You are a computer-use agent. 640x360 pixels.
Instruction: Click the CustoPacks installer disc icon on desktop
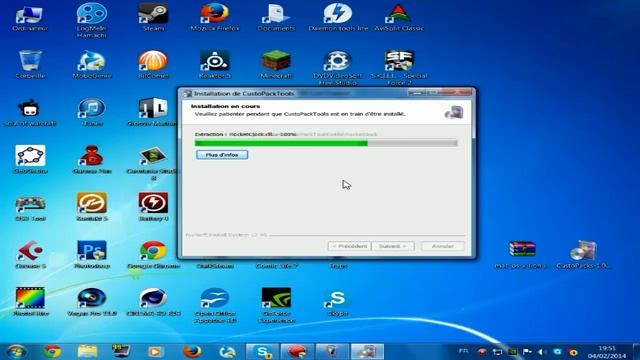(x=583, y=254)
